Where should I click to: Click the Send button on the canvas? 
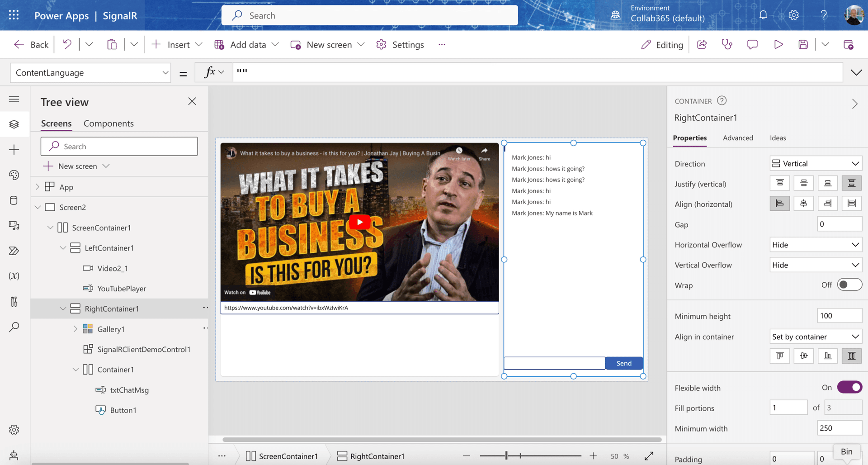(623, 363)
